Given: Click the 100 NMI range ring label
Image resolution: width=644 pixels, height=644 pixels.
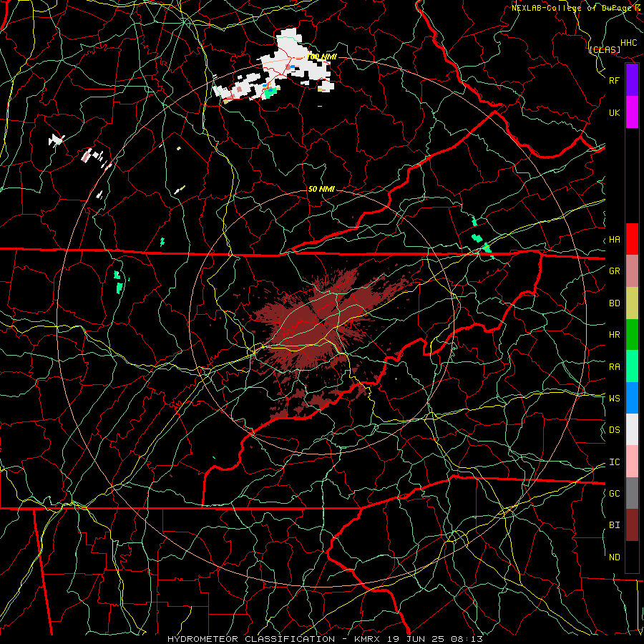Looking at the screenshot, I should click(321, 57).
